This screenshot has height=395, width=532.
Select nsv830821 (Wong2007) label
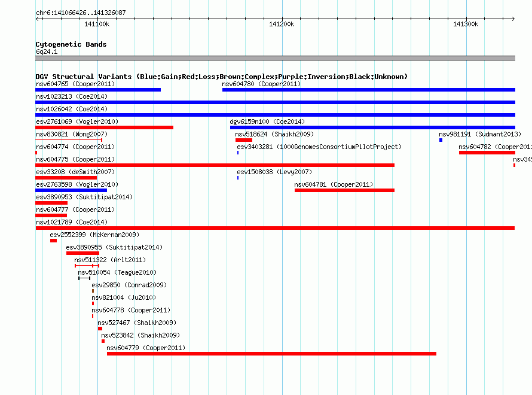point(72,134)
